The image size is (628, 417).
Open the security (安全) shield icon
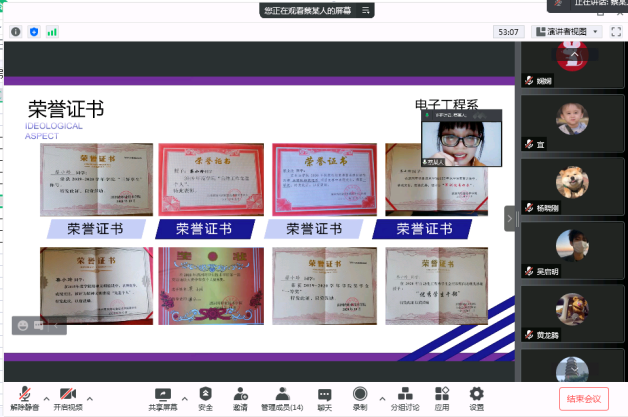[x=205, y=397]
